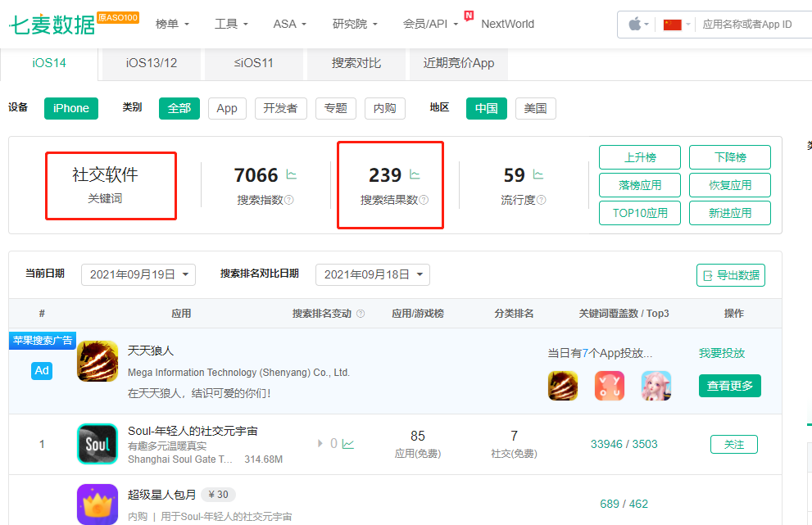Open the 当前日期 2021年09月19日 dropdown

138,274
